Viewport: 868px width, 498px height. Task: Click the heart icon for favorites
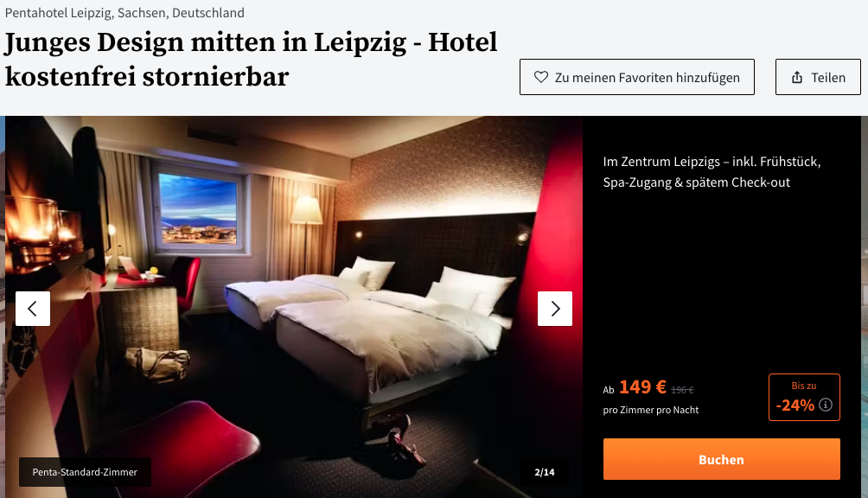click(541, 77)
